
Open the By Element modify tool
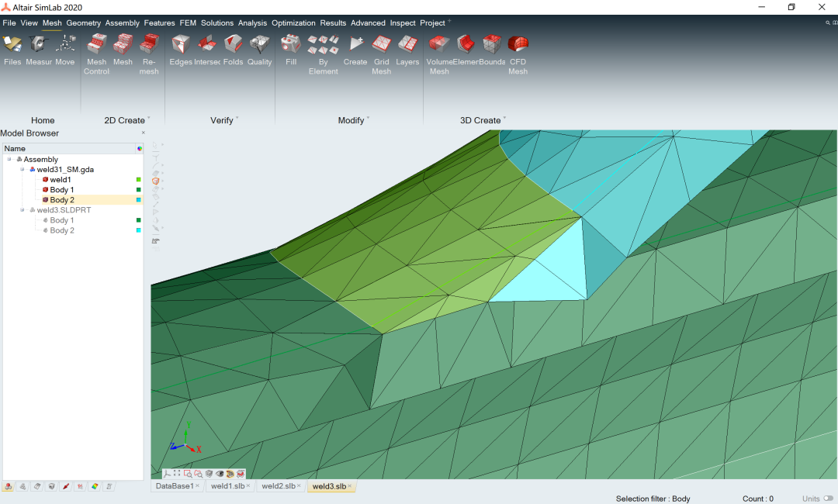click(323, 55)
